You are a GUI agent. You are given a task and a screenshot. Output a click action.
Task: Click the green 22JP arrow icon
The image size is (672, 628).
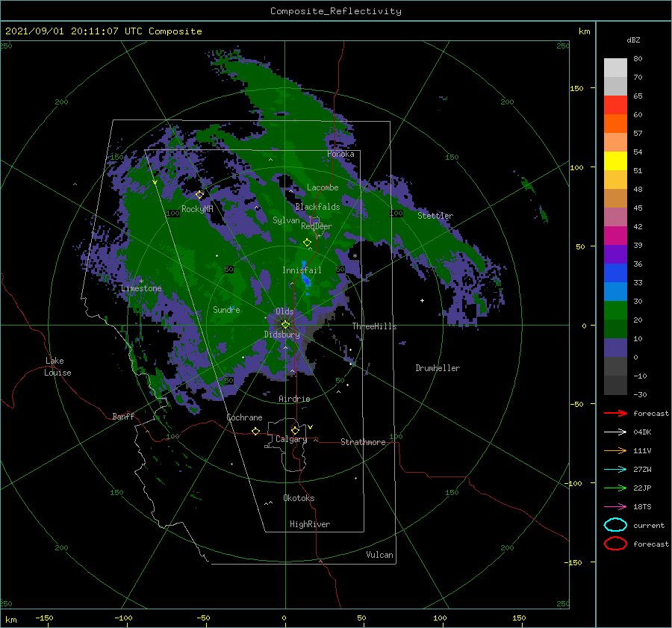click(x=615, y=488)
